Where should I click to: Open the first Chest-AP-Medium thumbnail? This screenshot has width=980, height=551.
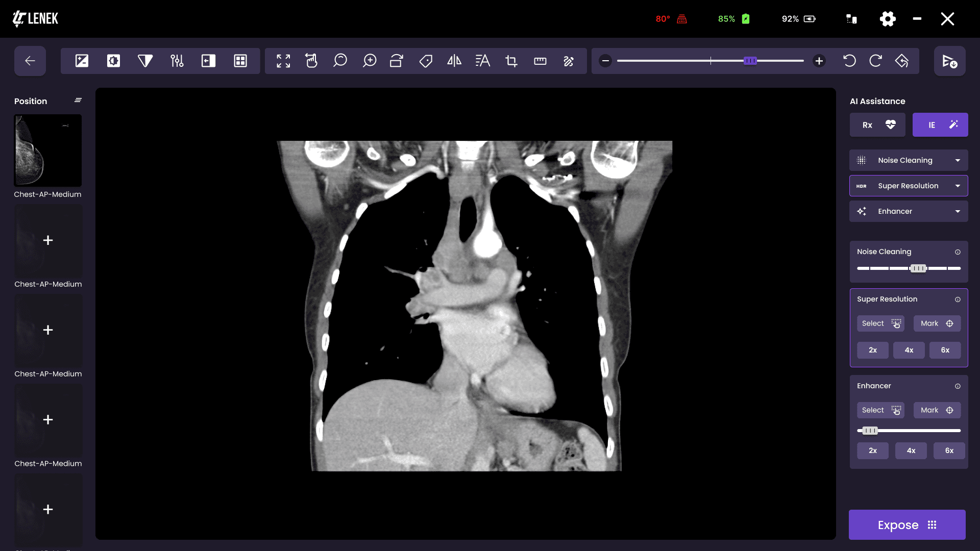tap(48, 151)
